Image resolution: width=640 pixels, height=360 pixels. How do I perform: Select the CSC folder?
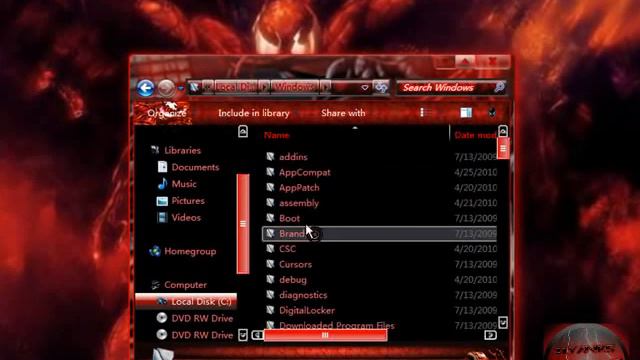pos(287,249)
